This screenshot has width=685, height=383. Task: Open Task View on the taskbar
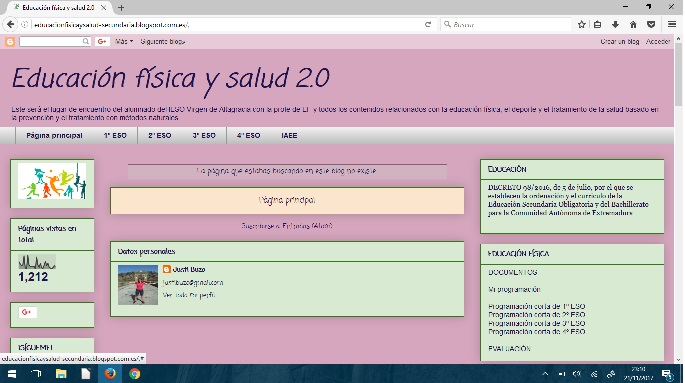36,374
